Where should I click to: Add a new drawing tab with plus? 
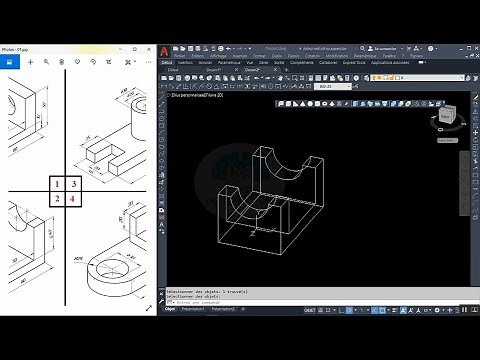click(x=286, y=70)
